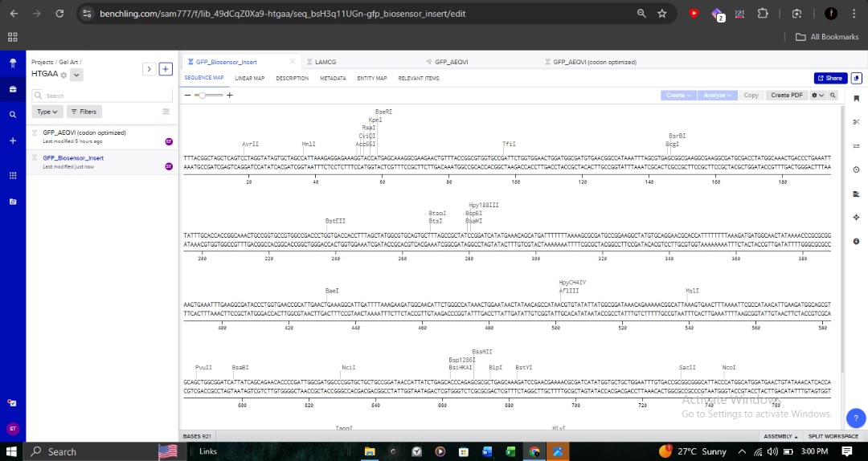Open global search magnifier in blue sidebar

[x=13, y=115]
